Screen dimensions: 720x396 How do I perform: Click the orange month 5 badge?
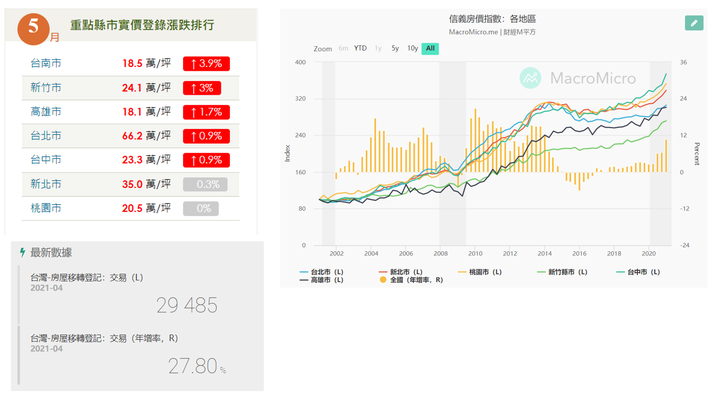click(x=34, y=28)
